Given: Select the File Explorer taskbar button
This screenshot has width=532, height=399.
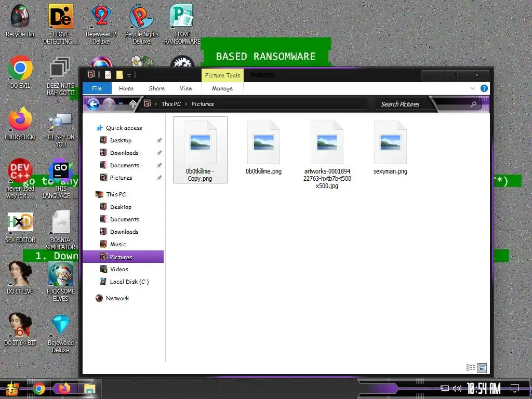Looking at the screenshot, I should tap(89, 389).
